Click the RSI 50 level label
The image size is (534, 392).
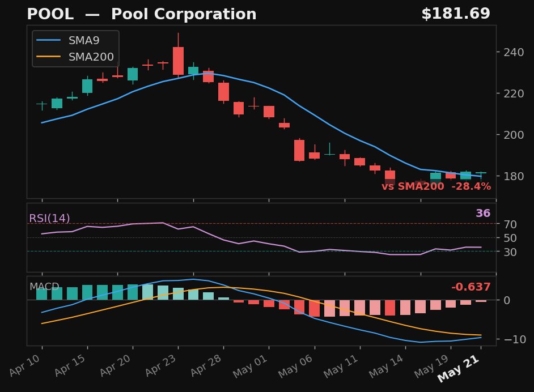click(510, 238)
